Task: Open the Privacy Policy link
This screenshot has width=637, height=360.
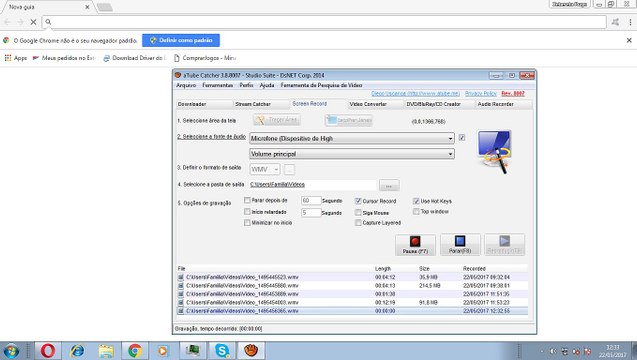Action: (x=481, y=93)
